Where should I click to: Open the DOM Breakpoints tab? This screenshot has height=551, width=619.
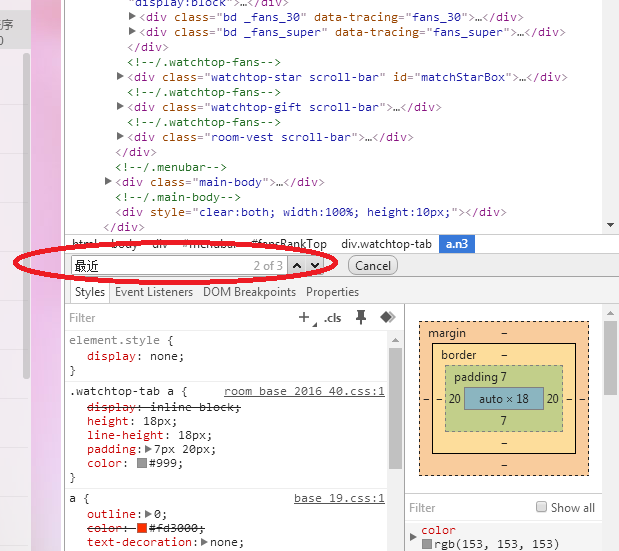coord(249,292)
